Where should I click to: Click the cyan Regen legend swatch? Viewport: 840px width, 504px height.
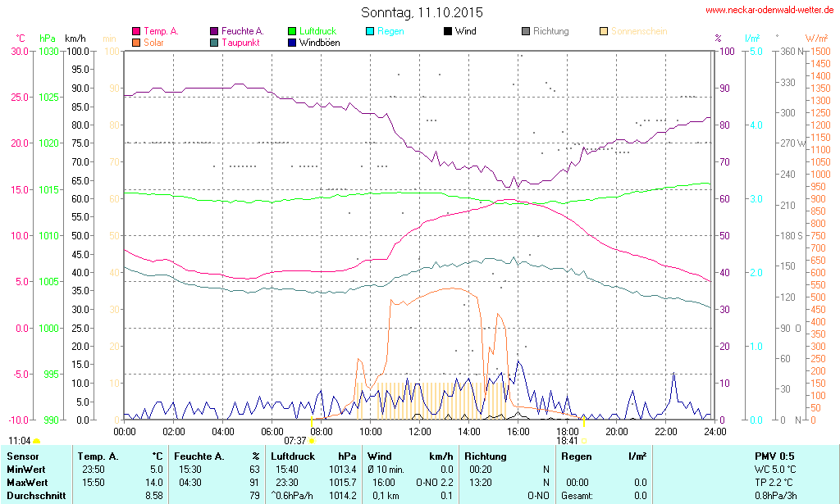pyautogui.click(x=370, y=32)
